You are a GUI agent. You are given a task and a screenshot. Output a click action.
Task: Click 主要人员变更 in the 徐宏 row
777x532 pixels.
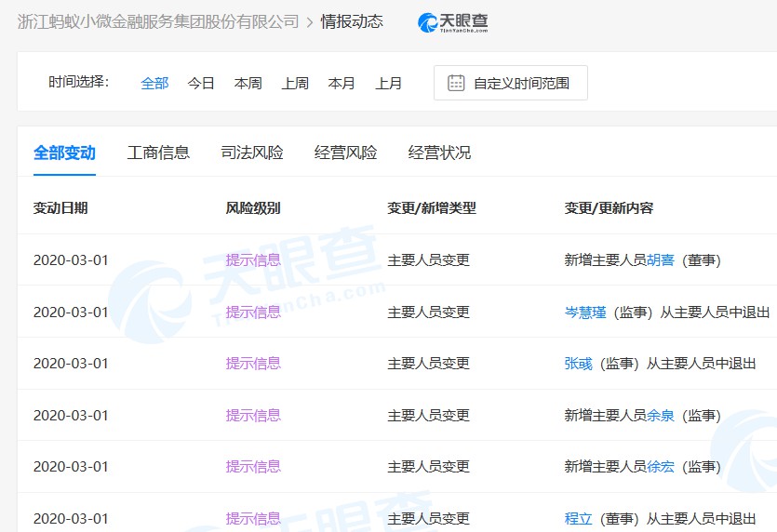[x=428, y=467]
